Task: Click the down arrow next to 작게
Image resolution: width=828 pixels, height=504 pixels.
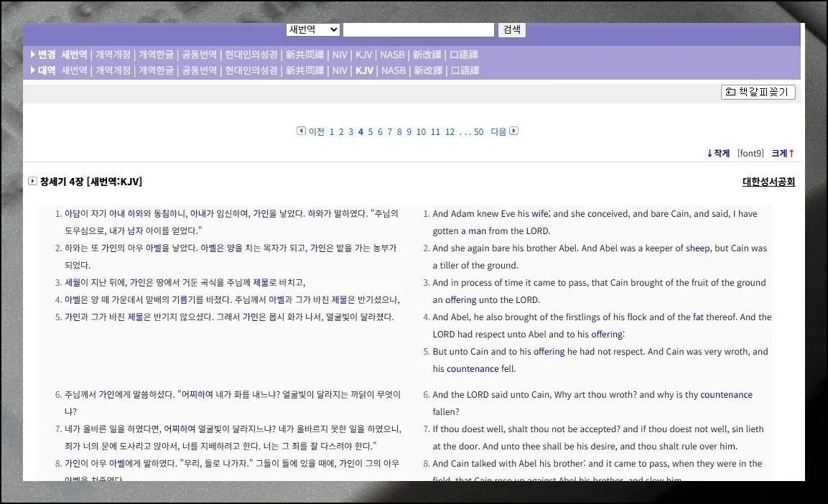Action: (710, 153)
